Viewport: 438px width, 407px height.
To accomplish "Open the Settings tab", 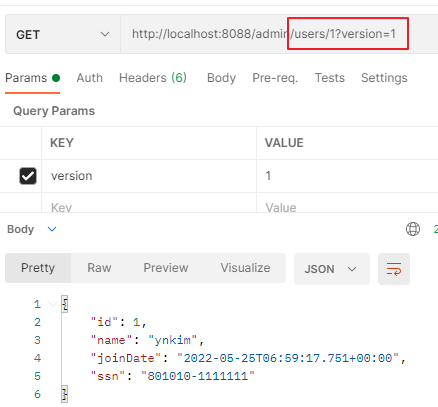I will pyautogui.click(x=384, y=78).
